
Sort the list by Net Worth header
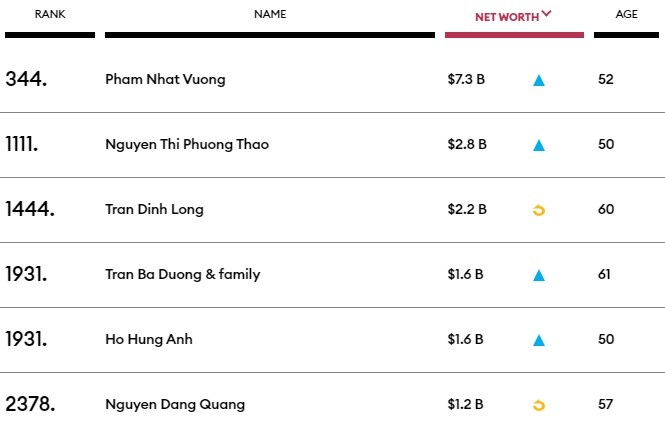pyautogui.click(x=506, y=16)
